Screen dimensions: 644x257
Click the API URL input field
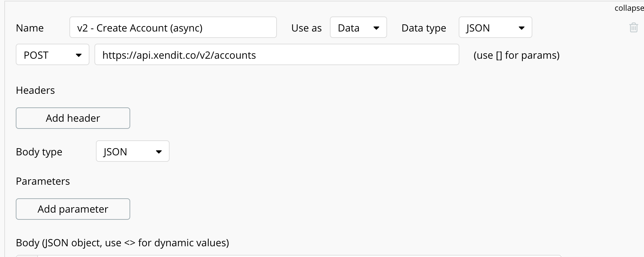(x=277, y=55)
